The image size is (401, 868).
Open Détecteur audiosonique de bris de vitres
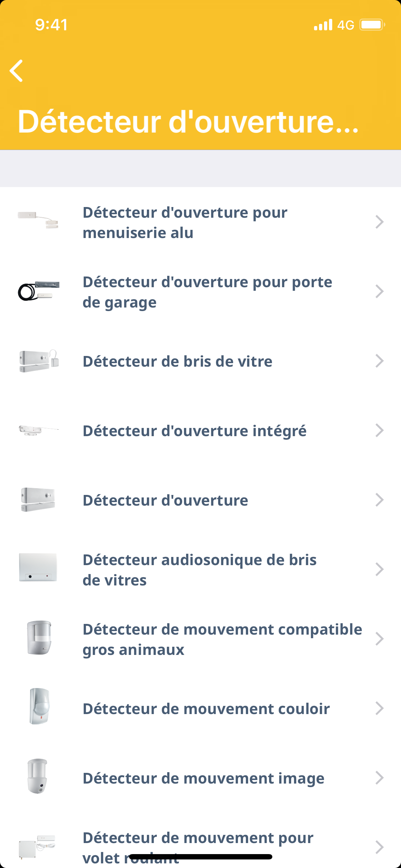pos(199,570)
